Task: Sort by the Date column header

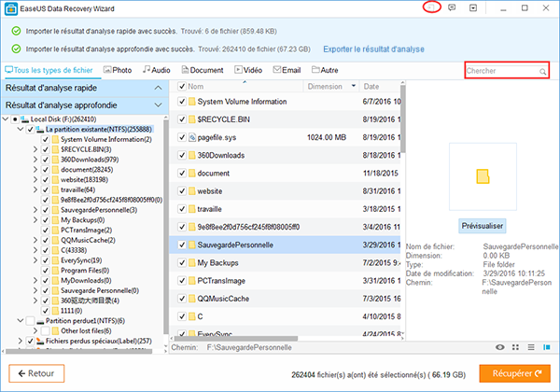Action: [x=371, y=87]
